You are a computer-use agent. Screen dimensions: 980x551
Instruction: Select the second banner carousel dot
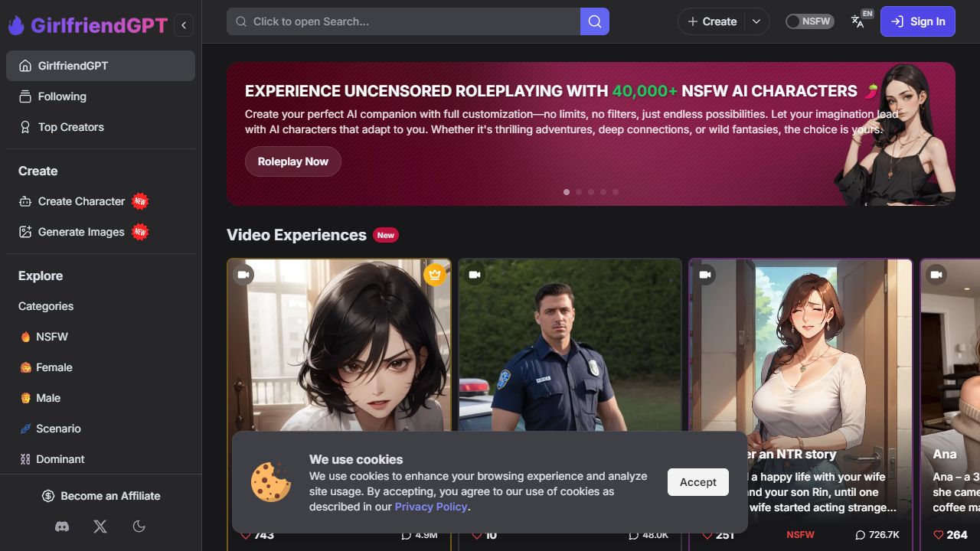pyautogui.click(x=579, y=192)
